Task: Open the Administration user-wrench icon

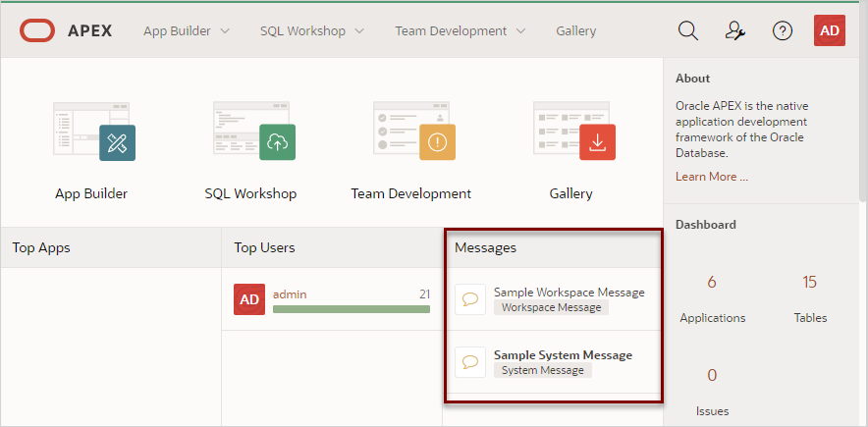Action: click(x=735, y=31)
